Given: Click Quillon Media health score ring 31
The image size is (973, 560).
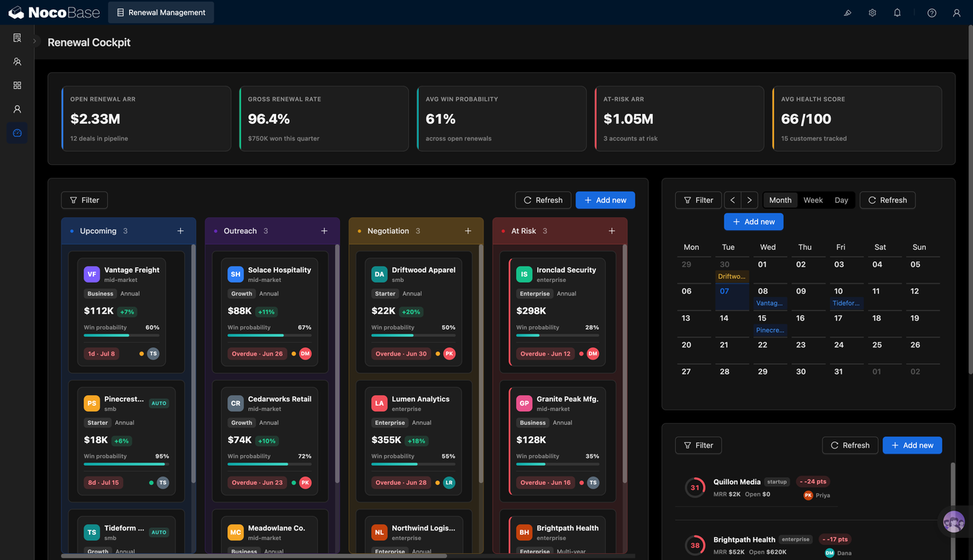Looking at the screenshot, I should [x=695, y=488].
